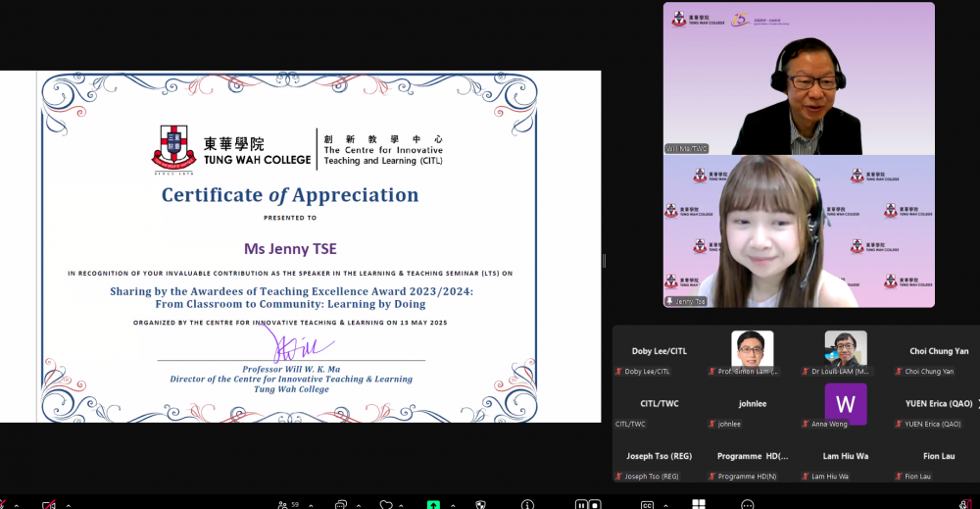Click Dr Louis LAM's profile photo
The width and height of the screenshot is (980, 509).
pos(846,349)
